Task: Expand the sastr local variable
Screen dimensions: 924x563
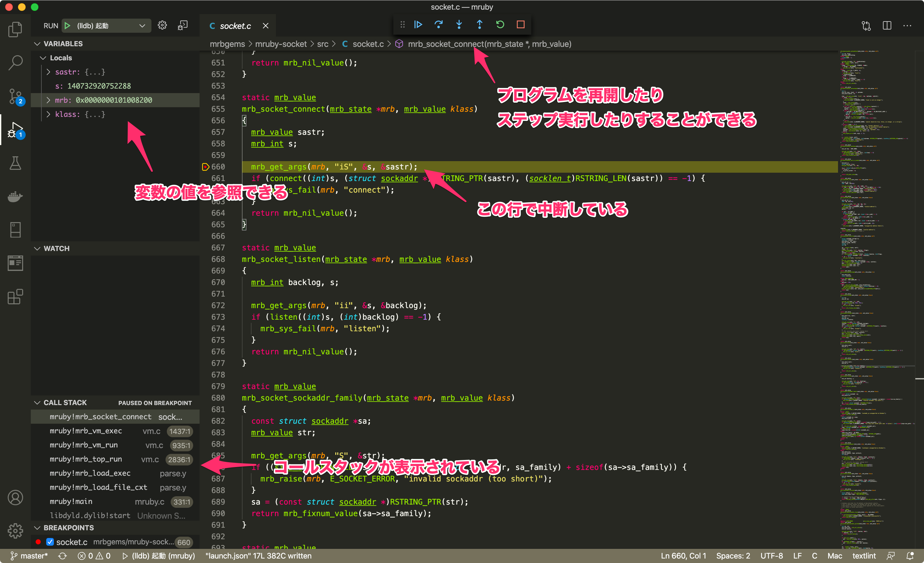Action: pyautogui.click(x=48, y=72)
